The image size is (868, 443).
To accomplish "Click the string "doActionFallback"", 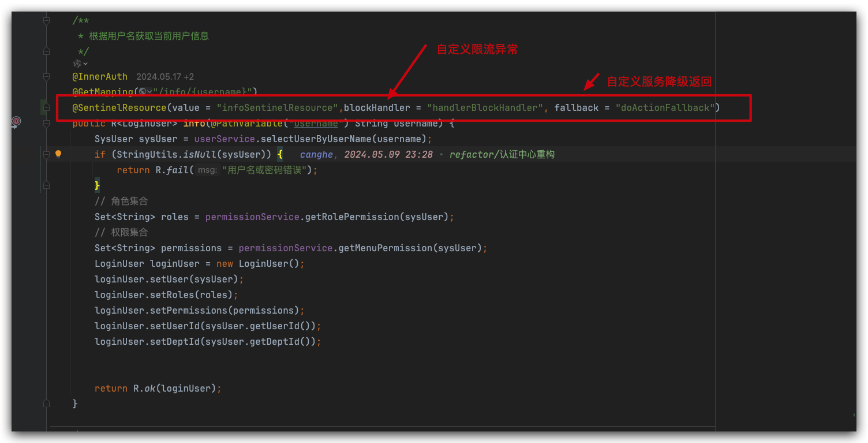I will point(665,107).
